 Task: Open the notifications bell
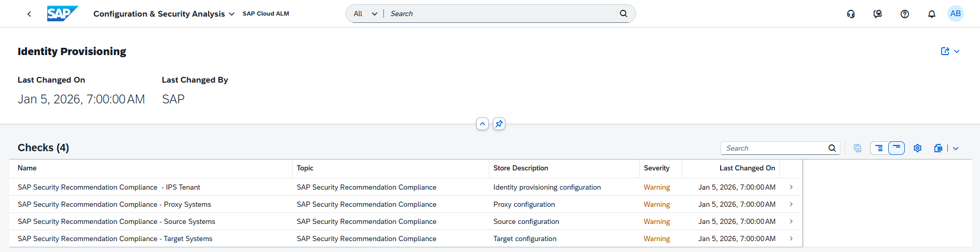pyautogui.click(x=932, y=14)
